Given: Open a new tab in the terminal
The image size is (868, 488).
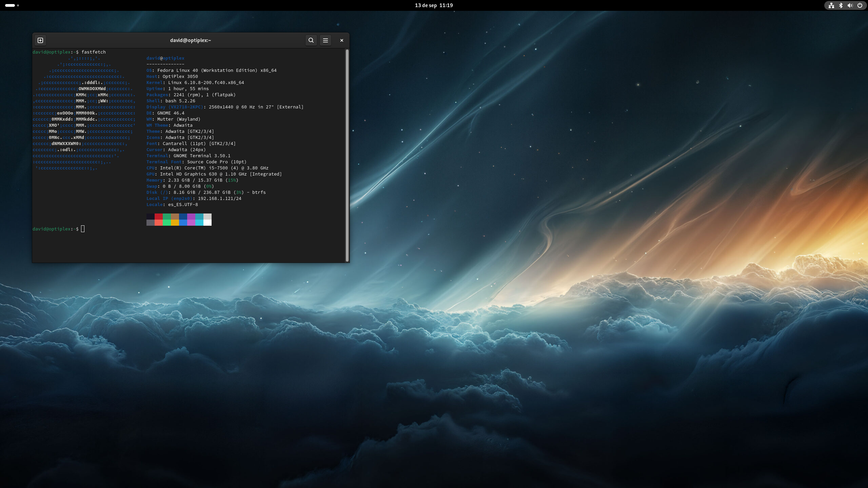Looking at the screenshot, I should (x=40, y=40).
